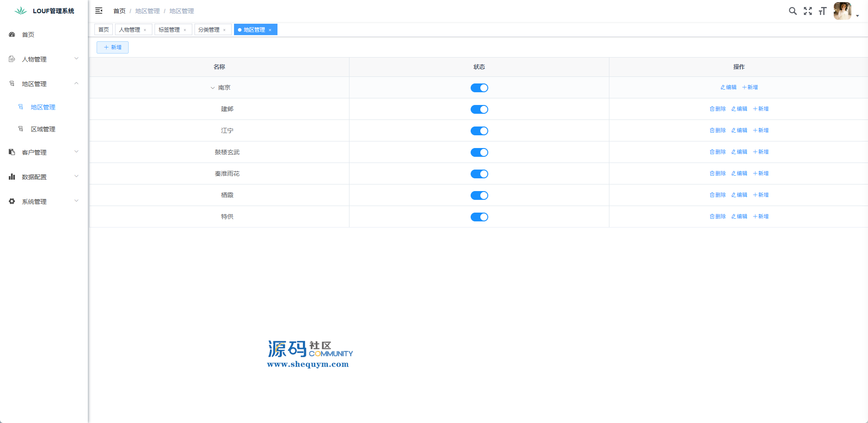The height and width of the screenshot is (423, 868).
Task: Click the 新增 button above the table
Action: [x=112, y=47]
